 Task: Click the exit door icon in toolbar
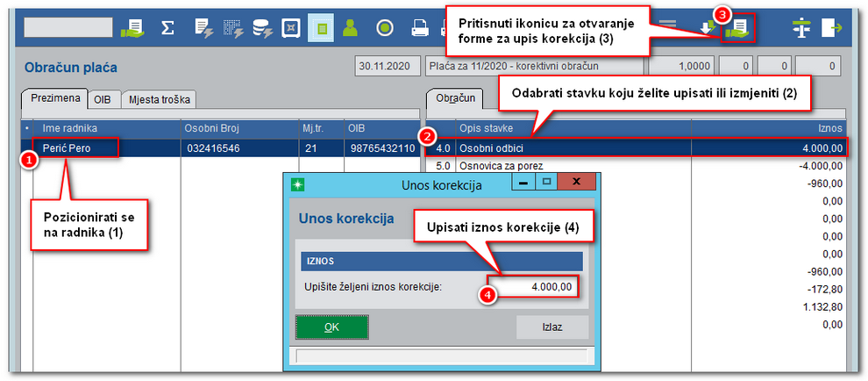833,28
